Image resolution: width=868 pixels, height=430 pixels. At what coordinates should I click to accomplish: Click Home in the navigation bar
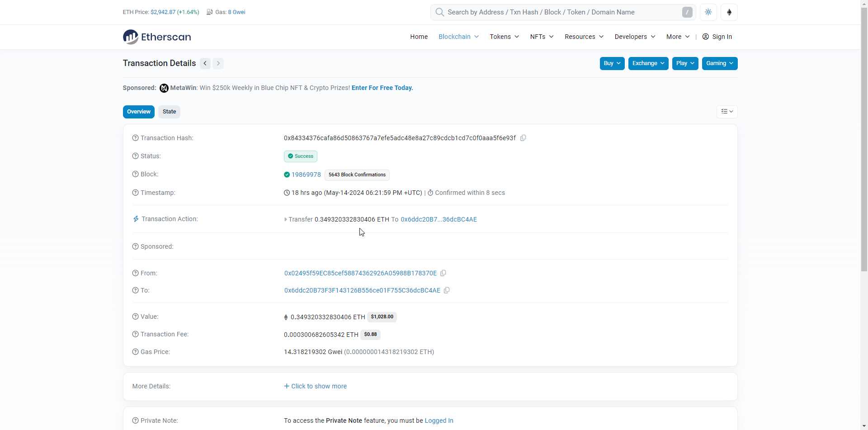pyautogui.click(x=419, y=37)
